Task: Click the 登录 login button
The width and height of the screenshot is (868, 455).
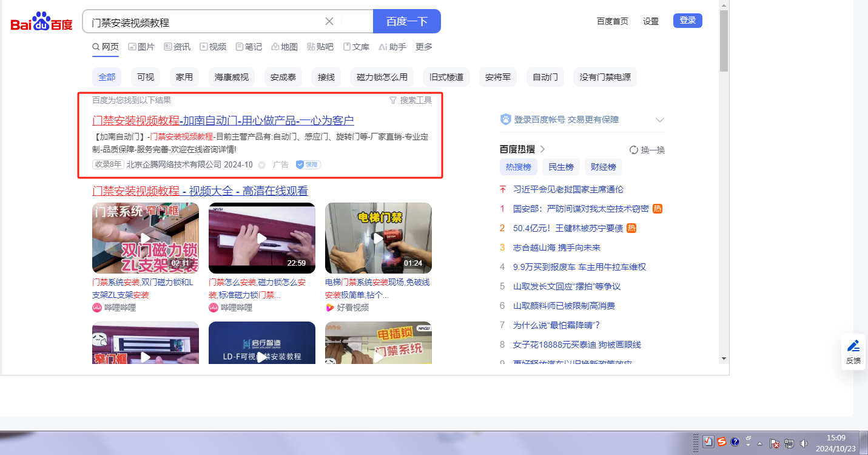Action: point(688,21)
